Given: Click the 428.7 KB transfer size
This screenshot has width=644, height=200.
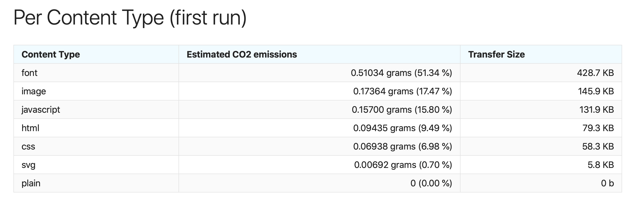Looking at the screenshot, I should tap(595, 73).
